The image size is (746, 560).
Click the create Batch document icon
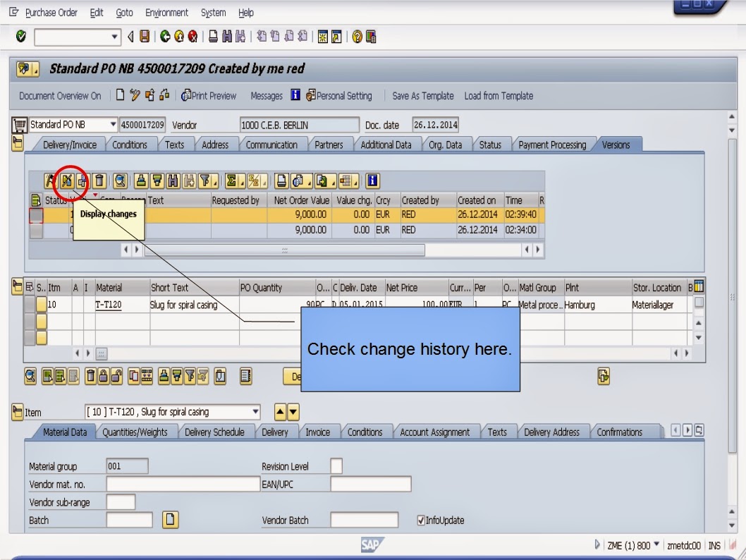pos(171,520)
